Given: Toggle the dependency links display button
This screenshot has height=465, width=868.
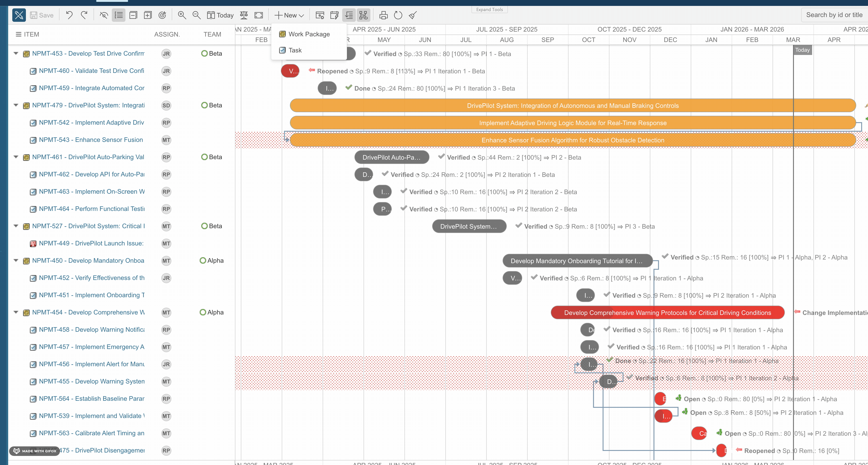Looking at the screenshot, I should click(x=364, y=15).
